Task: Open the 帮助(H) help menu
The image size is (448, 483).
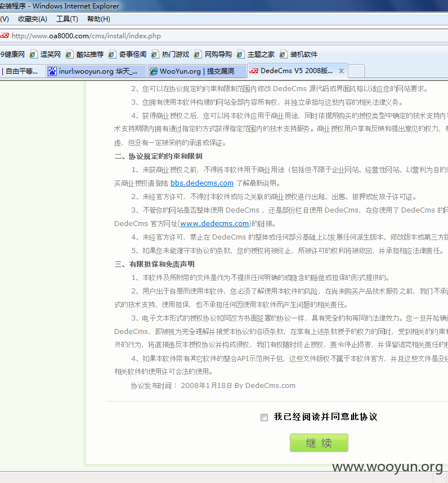Action: 98,19
